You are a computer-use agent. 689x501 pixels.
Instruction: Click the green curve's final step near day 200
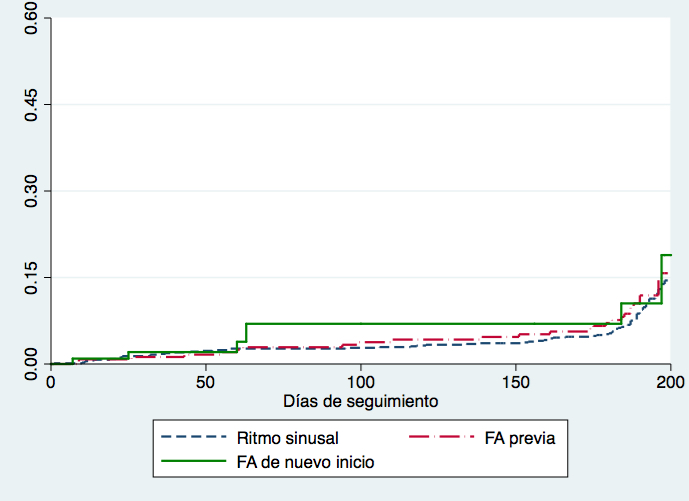coord(666,255)
